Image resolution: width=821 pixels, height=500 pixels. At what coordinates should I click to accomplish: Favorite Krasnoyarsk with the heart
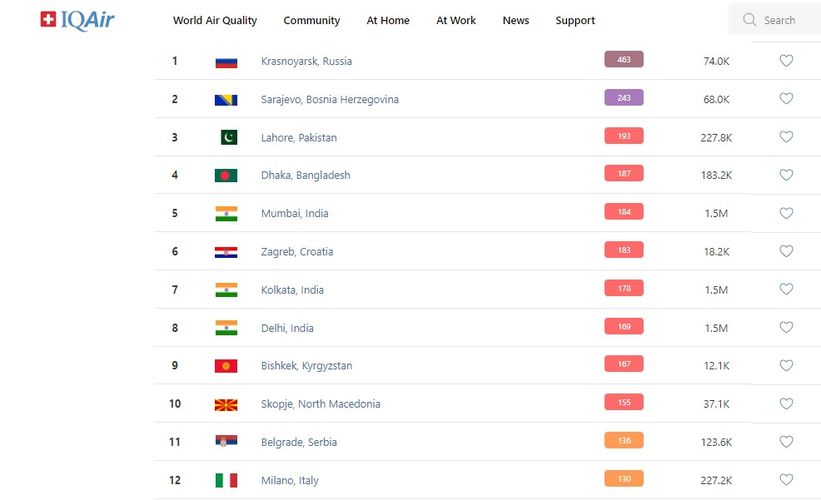point(786,61)
